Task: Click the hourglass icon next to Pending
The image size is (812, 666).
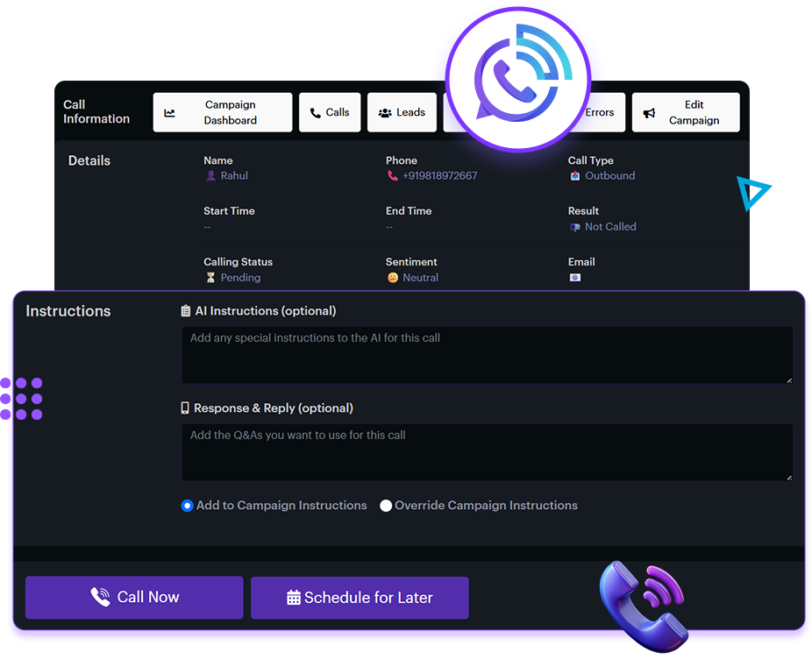Action: pyautogui.click(x=210, y=278)
